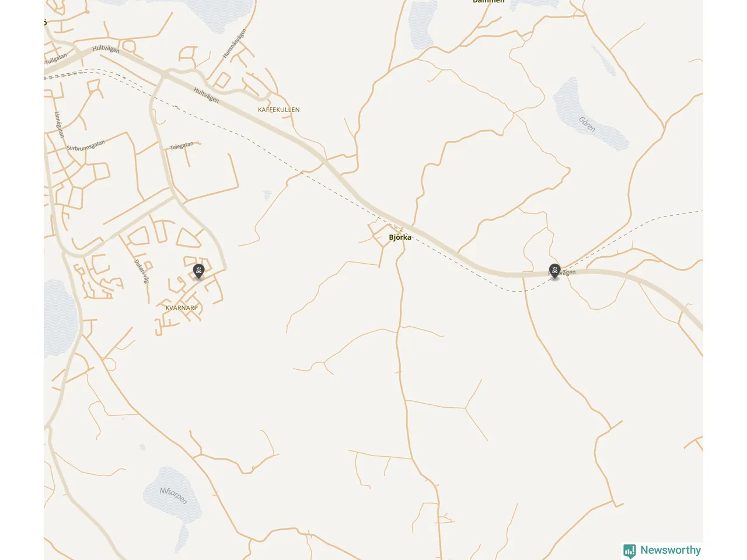Click the KVARNARP neighborhood label
The height and width of the screenshot is (560, 747).
click(181, 308)
